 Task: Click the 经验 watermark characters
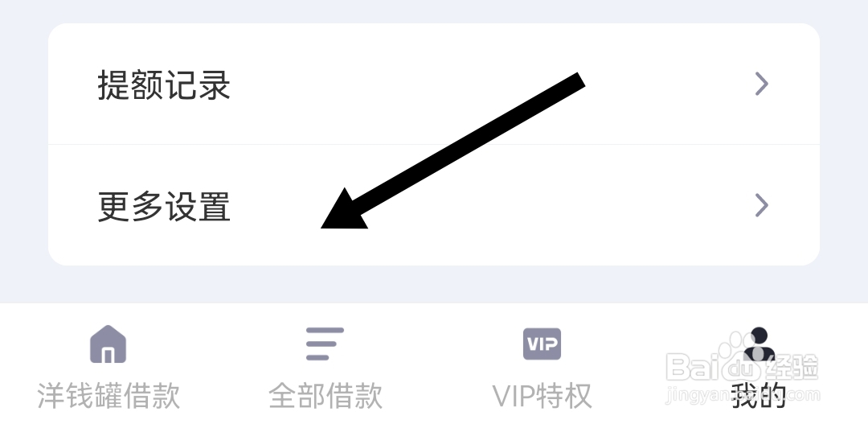point(792,366)
